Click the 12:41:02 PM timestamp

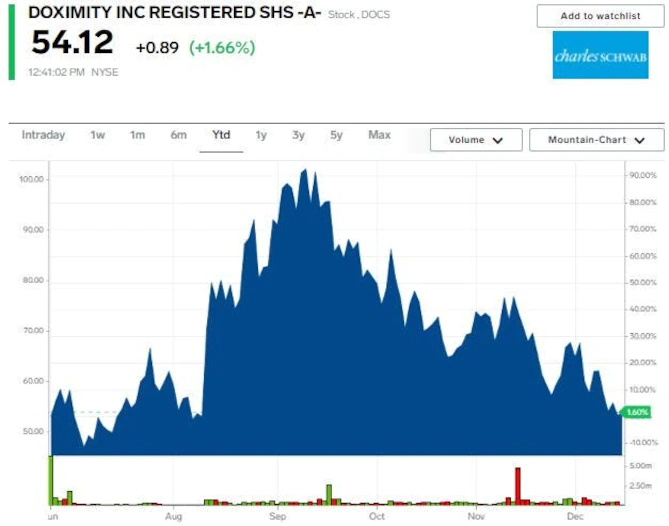(56, 72)
